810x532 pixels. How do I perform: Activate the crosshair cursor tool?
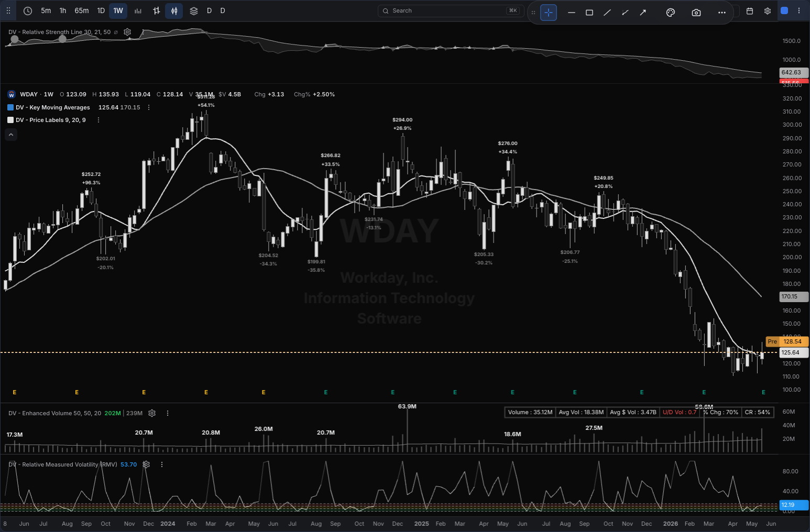point(549,13)
